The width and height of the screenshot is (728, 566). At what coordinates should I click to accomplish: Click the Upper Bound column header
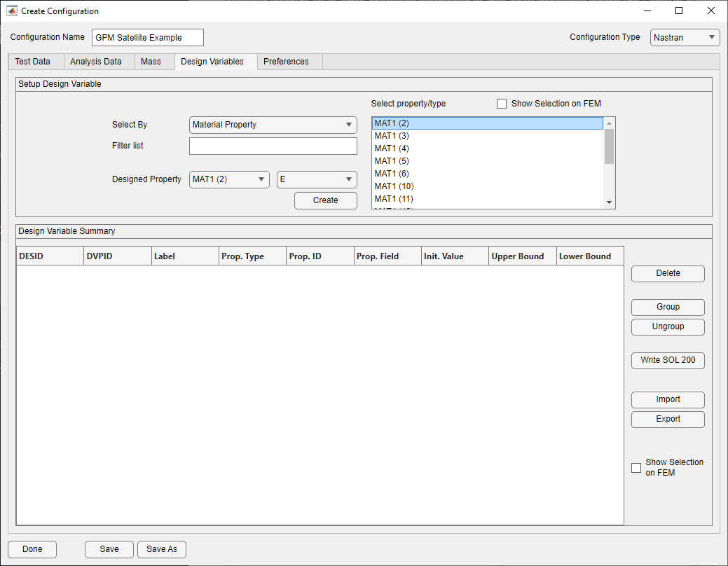click(x=522, y=256)
